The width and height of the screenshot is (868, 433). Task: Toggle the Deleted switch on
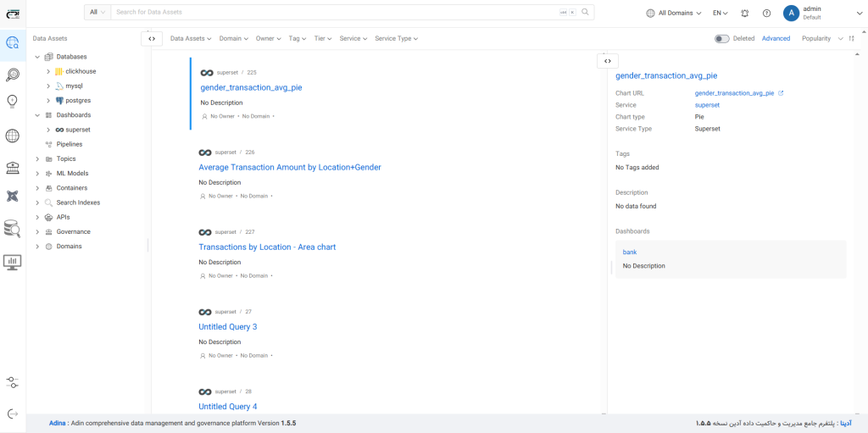(x=721, y=39)
